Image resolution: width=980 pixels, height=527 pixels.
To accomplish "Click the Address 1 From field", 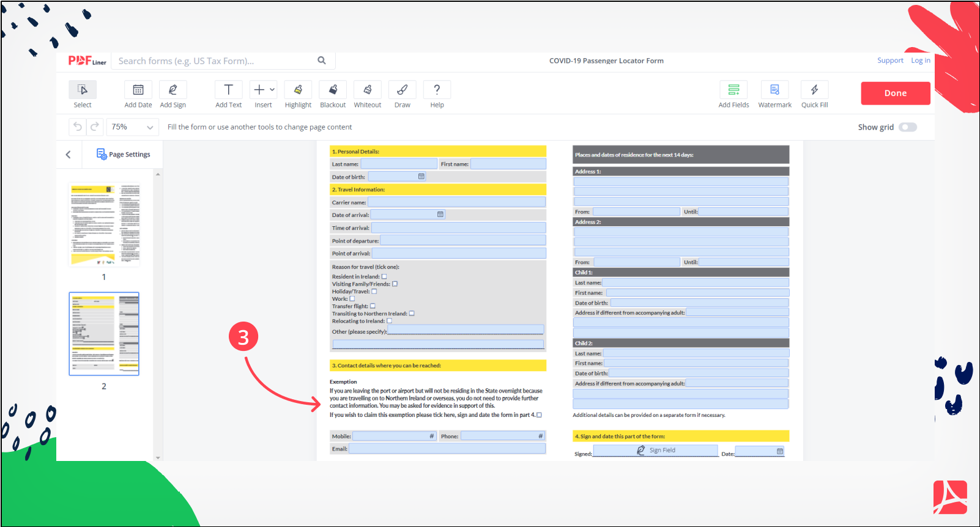I will point(636,212).
